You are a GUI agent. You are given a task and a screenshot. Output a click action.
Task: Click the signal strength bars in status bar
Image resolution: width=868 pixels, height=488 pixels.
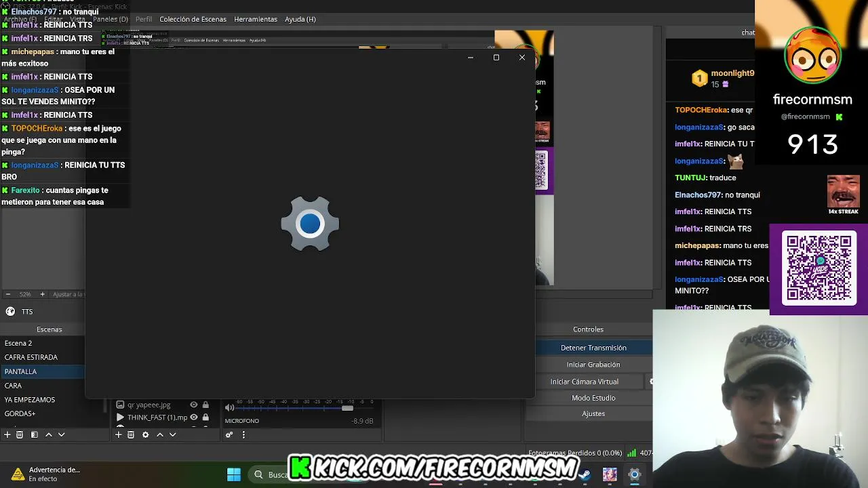point(632,453)
